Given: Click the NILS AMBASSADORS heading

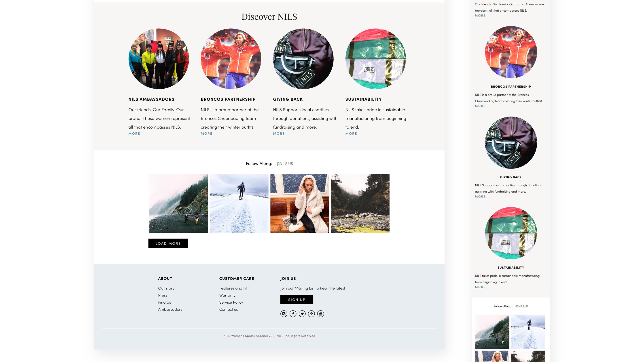Looking at the screenshot, I should 151,99.
